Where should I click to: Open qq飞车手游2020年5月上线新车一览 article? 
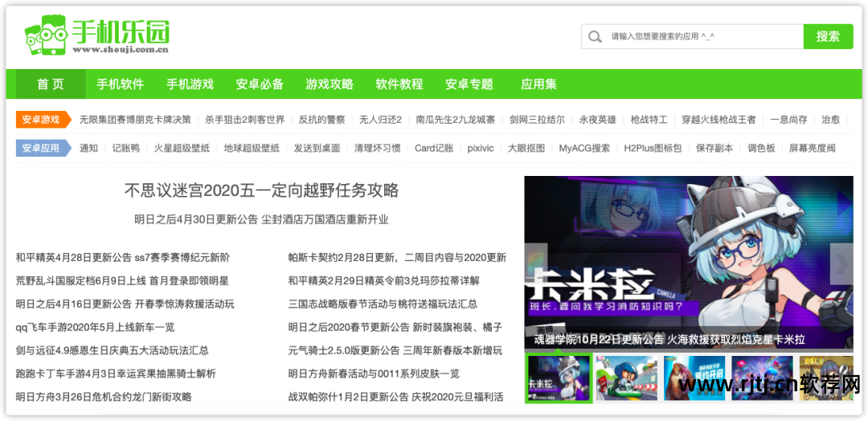click(95, 328)
